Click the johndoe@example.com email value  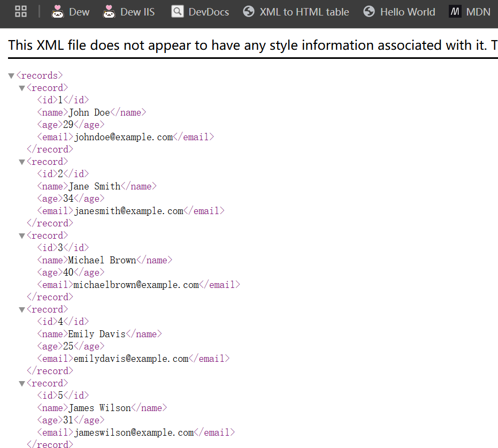pos(124,137)
